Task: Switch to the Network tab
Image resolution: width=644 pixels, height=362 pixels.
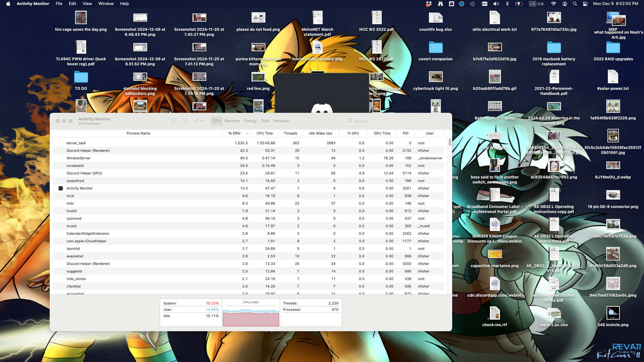Action: coord(281,121)
